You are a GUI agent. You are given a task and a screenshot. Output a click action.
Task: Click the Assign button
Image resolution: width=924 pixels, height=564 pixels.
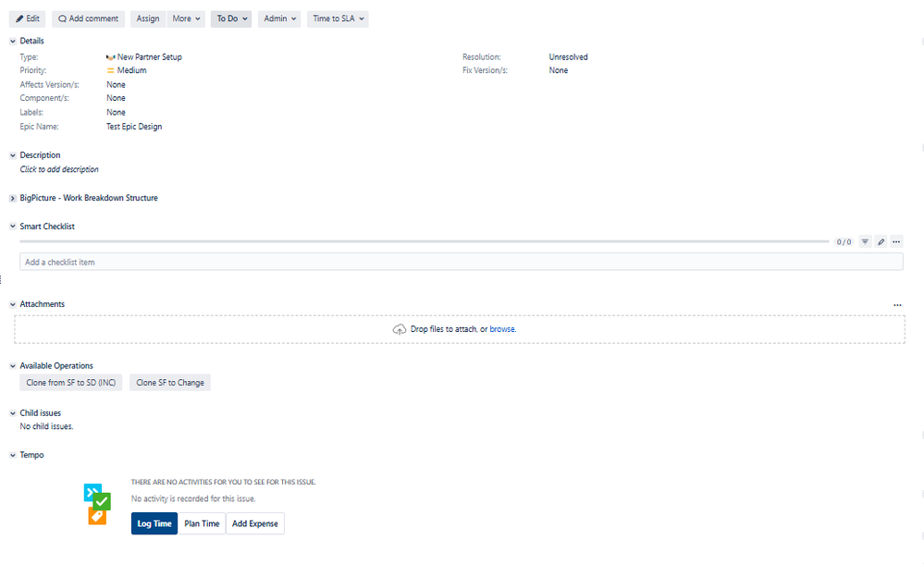coord(148,18)
